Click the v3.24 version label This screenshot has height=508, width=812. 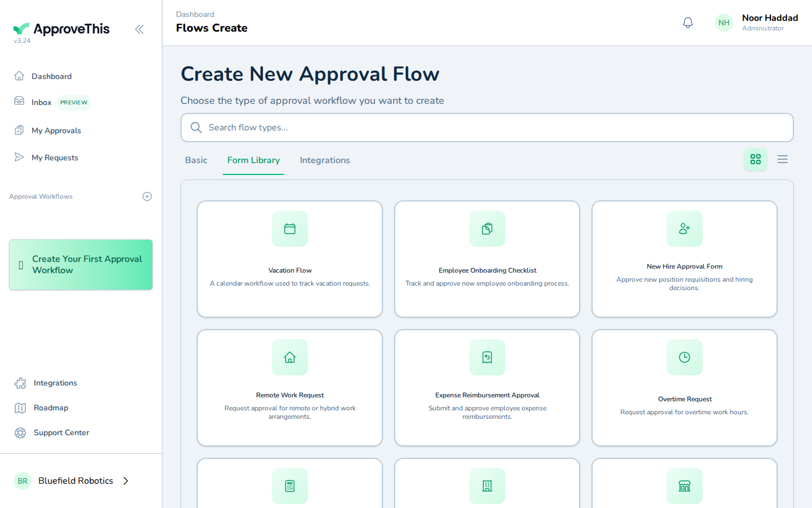[x=22, y=41]
